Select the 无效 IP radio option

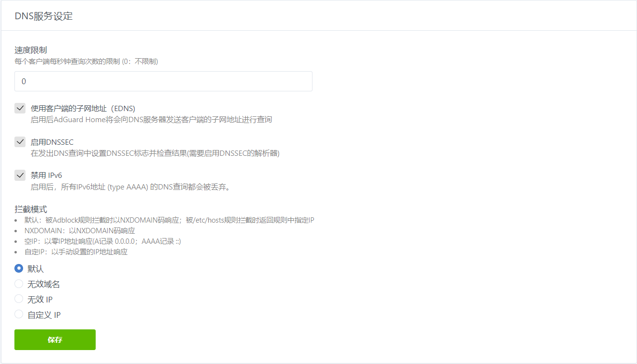coord(19,299)
